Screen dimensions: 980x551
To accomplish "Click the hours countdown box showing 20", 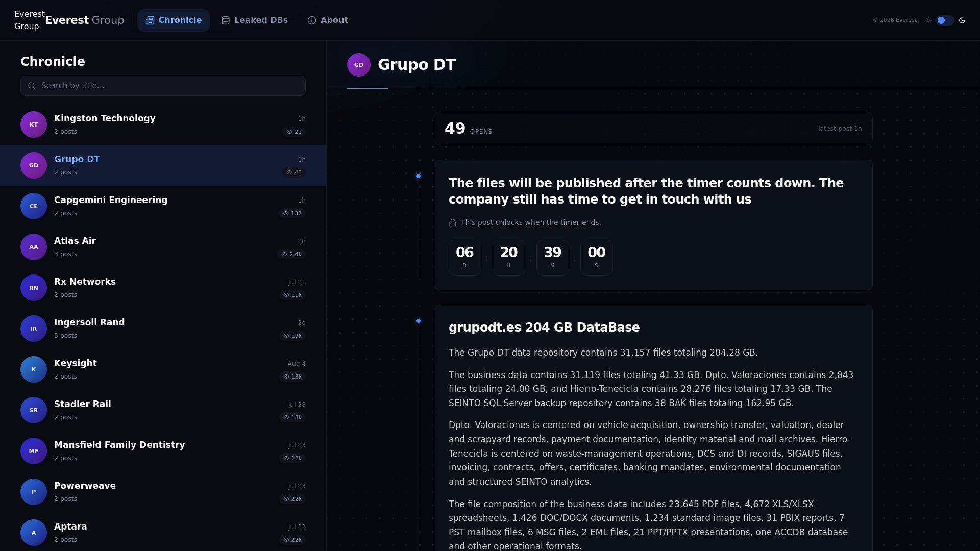I will click(509, 258).
